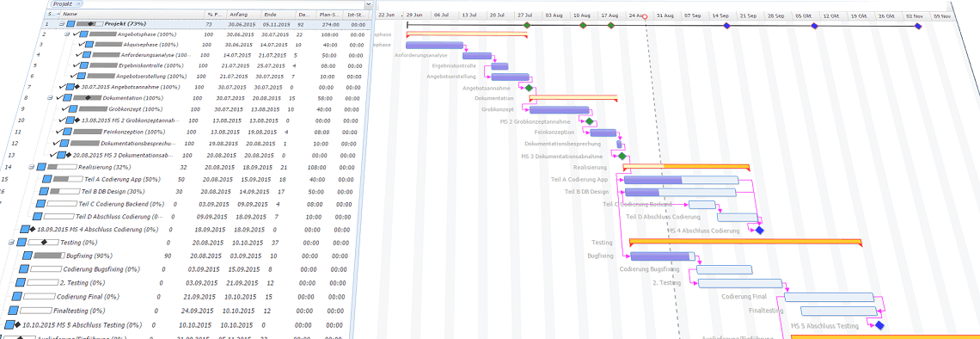Click the blue icon of Teil A Codierung App row
The width and height of the screenshot is (980, 339).
[47, 179]
